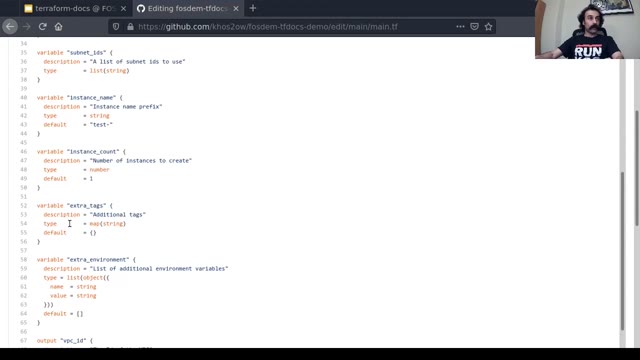Click the tracking protection shield icon
The height and width of the screenshot is (360, 640).
coord(116,27)
